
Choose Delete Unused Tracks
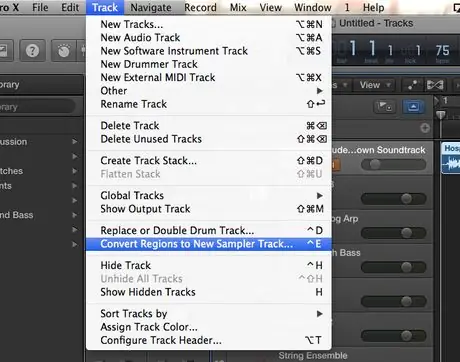point(209,139)
